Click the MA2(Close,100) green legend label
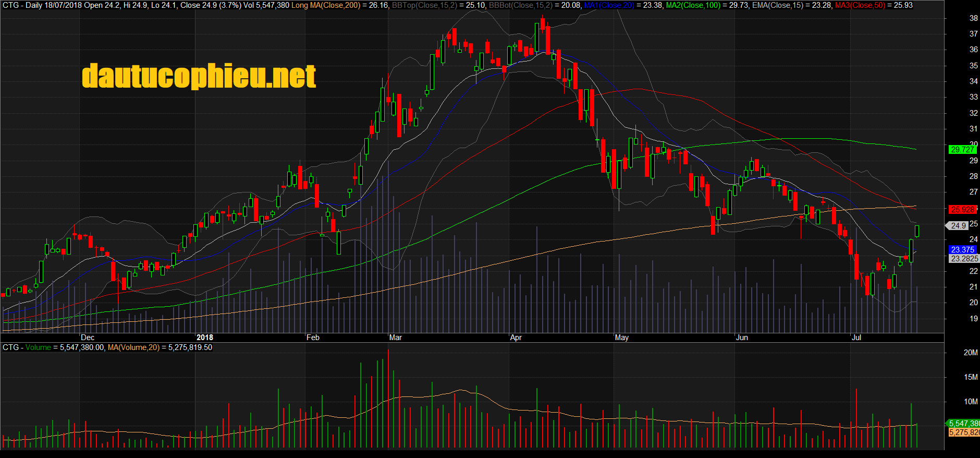Screen dimensions: 980x458 click(693, 5)
